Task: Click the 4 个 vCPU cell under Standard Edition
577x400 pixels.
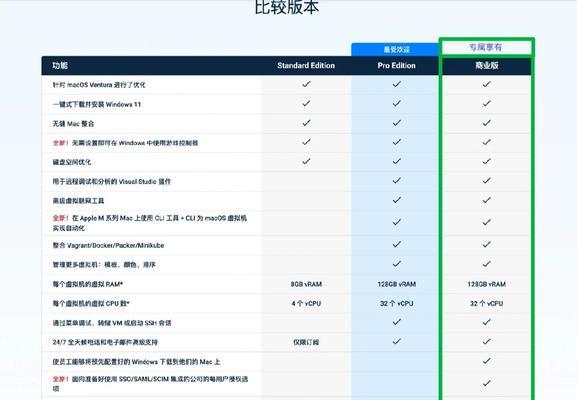Action: click(x=306, y=304)
